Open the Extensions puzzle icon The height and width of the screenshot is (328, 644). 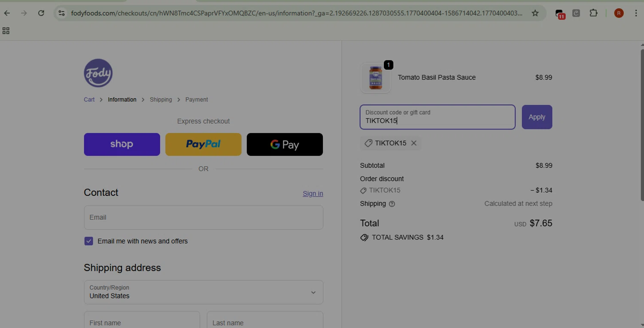[x=593, y=13]
